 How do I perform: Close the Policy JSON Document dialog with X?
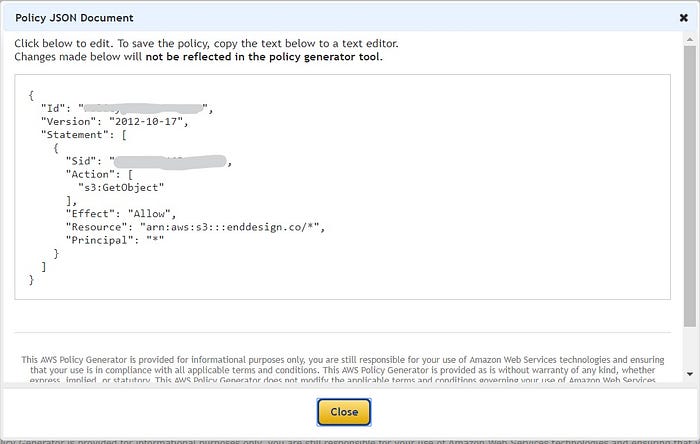click(683, 18)
